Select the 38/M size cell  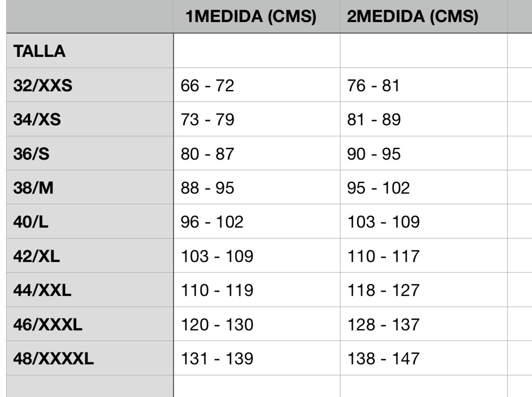[x=90, y=187]
